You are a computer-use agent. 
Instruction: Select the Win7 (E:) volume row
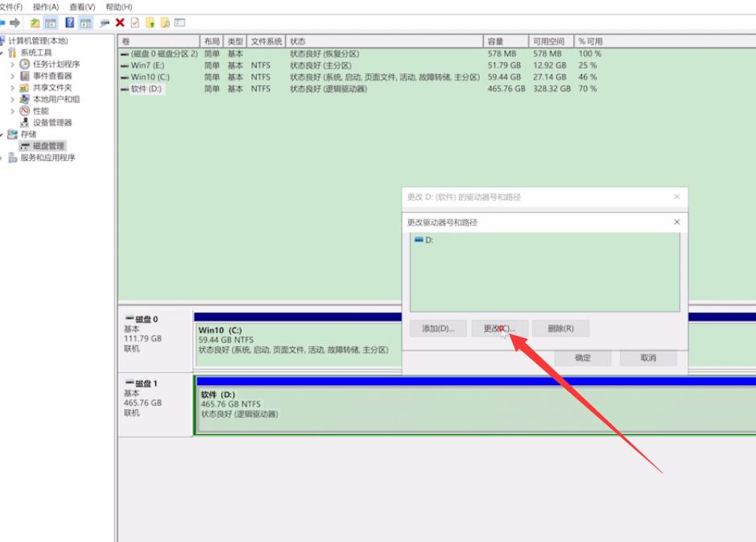pyautogui.click(x=360, y=65)
